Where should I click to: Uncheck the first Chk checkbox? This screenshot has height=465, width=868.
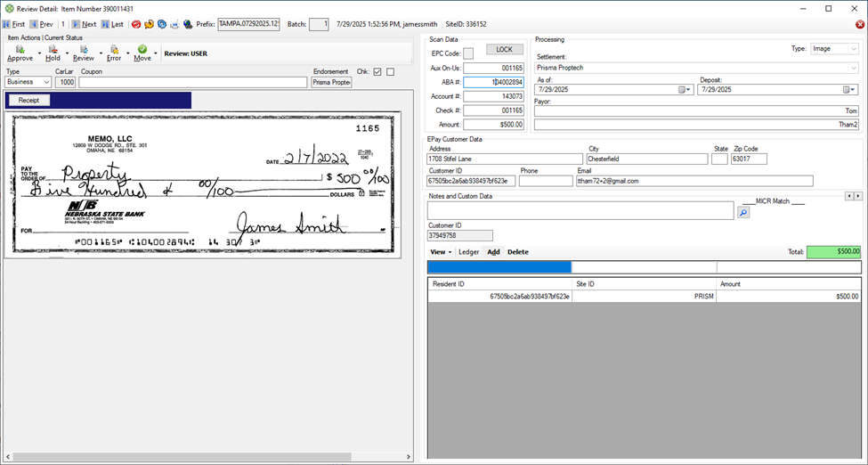point(377,72)
